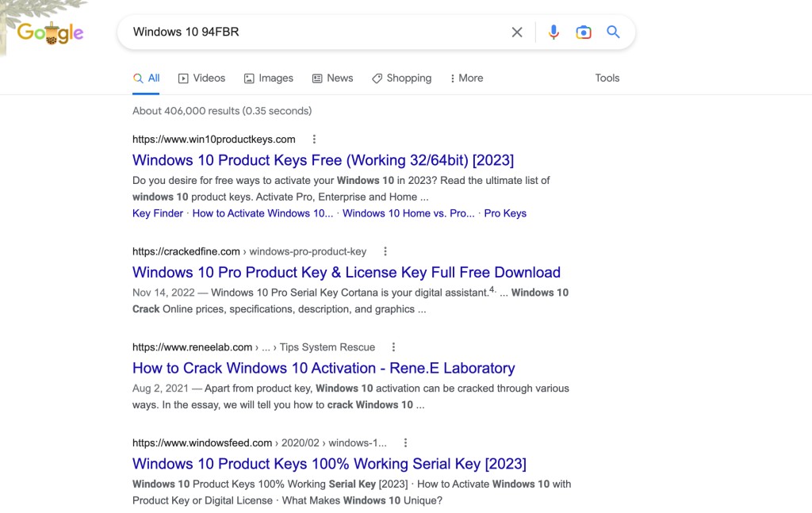Screen dimensions: 812x513
Task: Open search by image camera icon
Action: [x=584, y=32]
